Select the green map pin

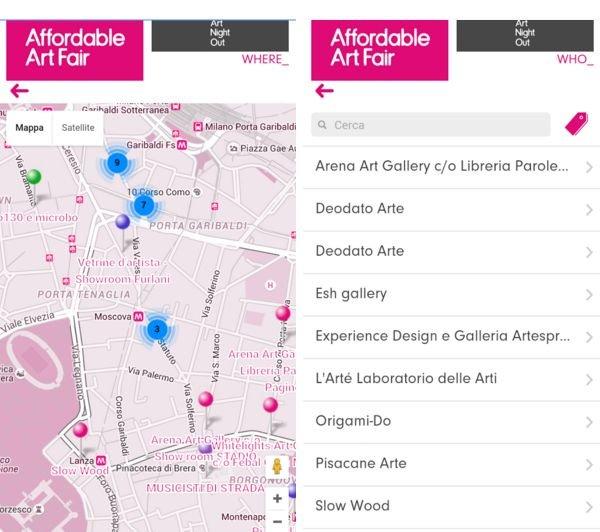tap(33, 178)
